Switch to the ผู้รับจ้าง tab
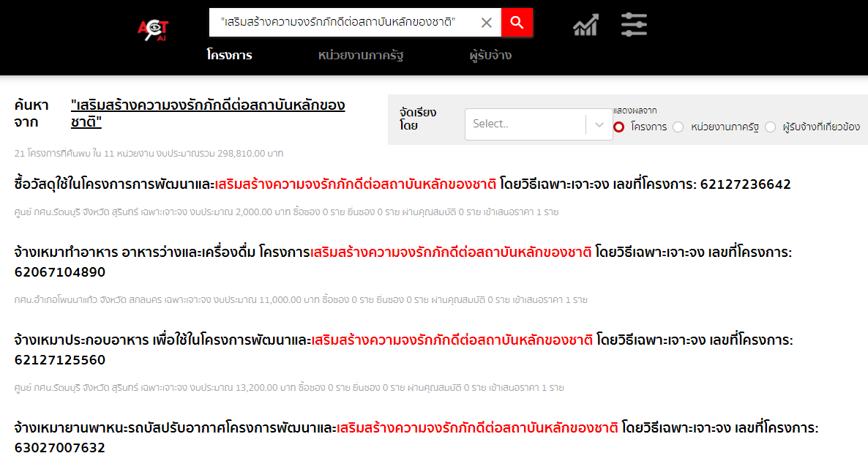This screenshot has height=464, width=868. pos(490,56)
